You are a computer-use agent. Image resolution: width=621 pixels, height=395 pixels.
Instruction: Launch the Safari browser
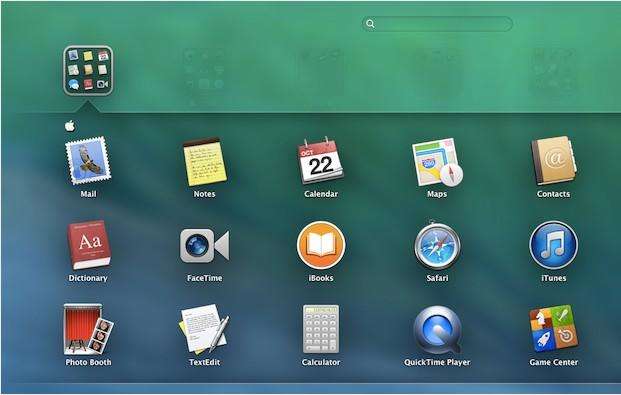[x=437, y=246]
